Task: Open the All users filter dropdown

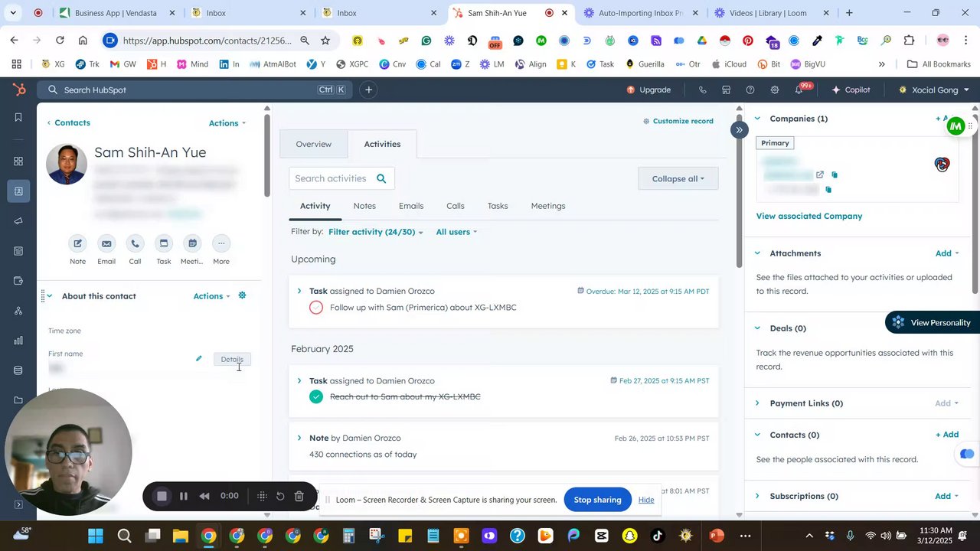Action: [456, 232]
